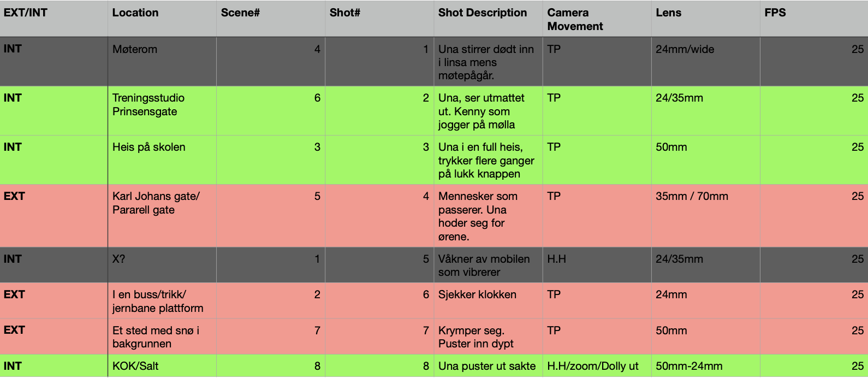Select the Location column header cell
This screenshot has height=378, width=868.
[162, 19]
